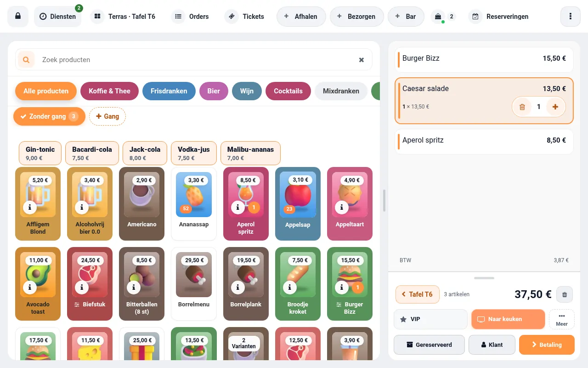Add Gin-tonic quick button to order
The height and width of the screenshot is (368, 588).
pos(40,153)
